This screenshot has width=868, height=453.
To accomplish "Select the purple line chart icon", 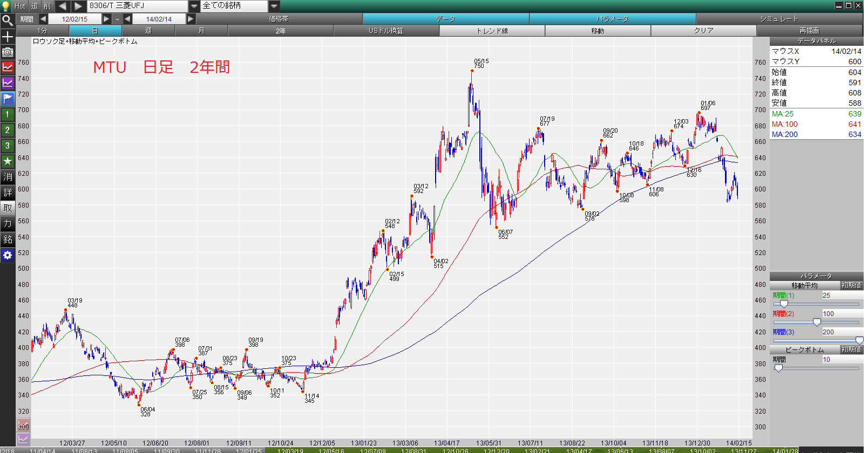I will point(8,83).
